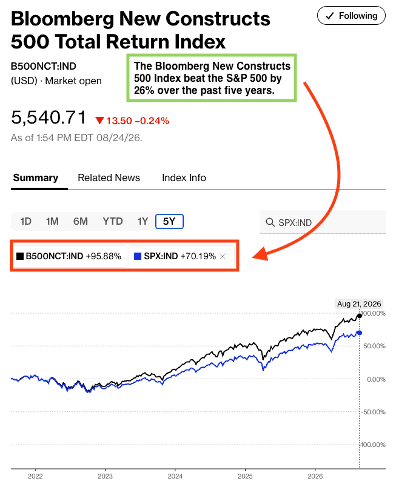Click the red down-triangle change indicator
The width and height of the screenshot is (396, 487).
pos(99,120)
